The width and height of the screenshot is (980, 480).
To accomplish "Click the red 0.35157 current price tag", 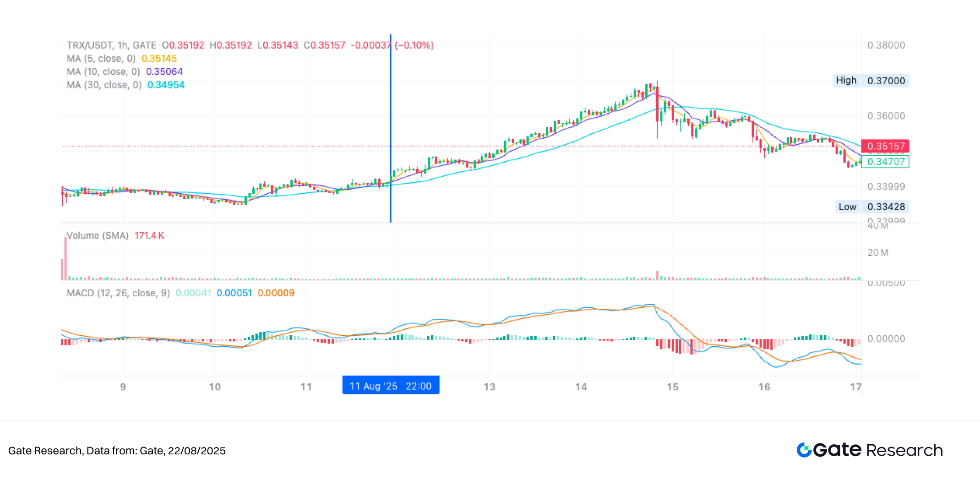I will [885, 146].
